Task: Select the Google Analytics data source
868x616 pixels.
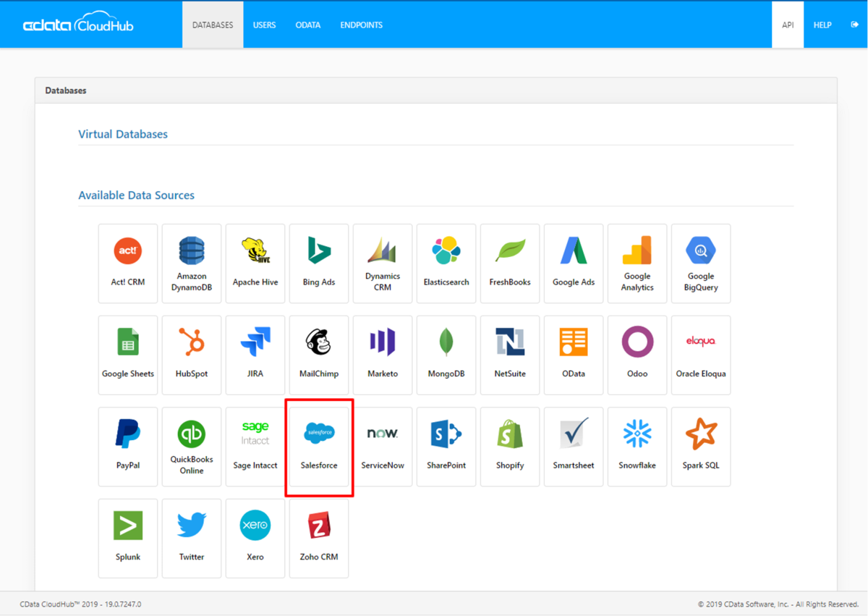Action: [637, 263]
